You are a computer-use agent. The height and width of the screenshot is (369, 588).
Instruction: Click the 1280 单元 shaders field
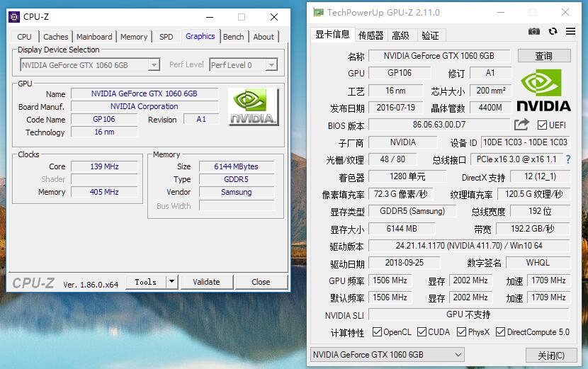407,176
